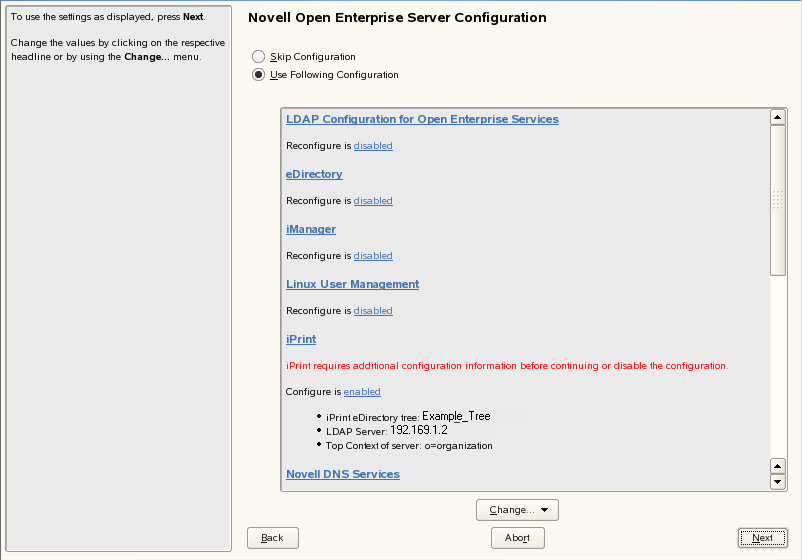Open Linux User Management settings link
Viewport: 803px width, 560px height.
tap(352, 284)
